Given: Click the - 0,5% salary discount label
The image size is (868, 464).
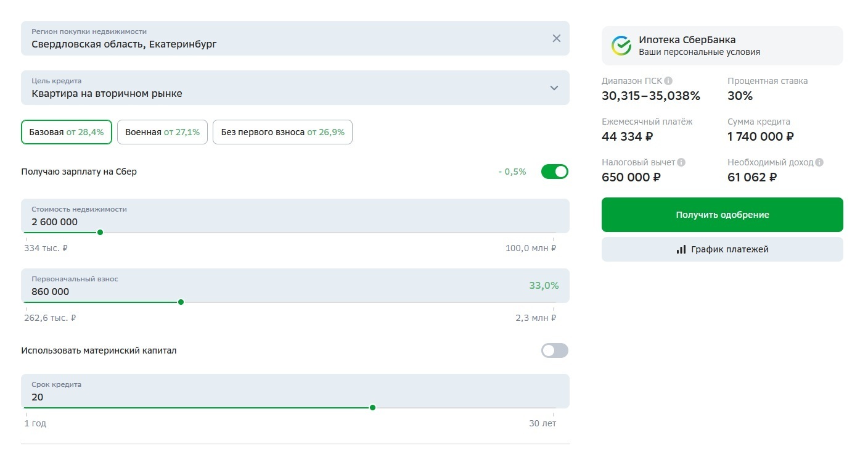Looking at the screenshot, I should coord(512,172).
